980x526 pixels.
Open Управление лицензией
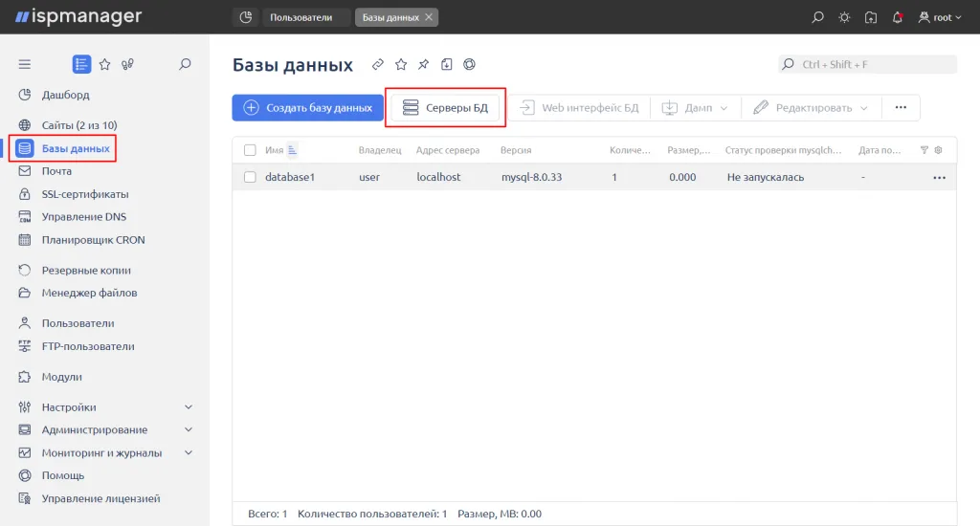coord(100,498)
